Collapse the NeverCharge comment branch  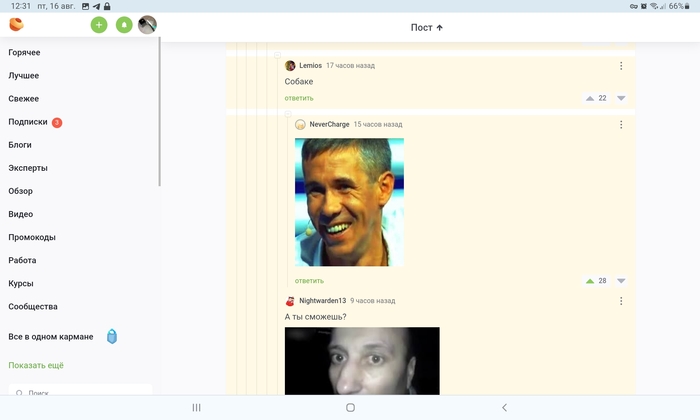[x=288, y=114]
